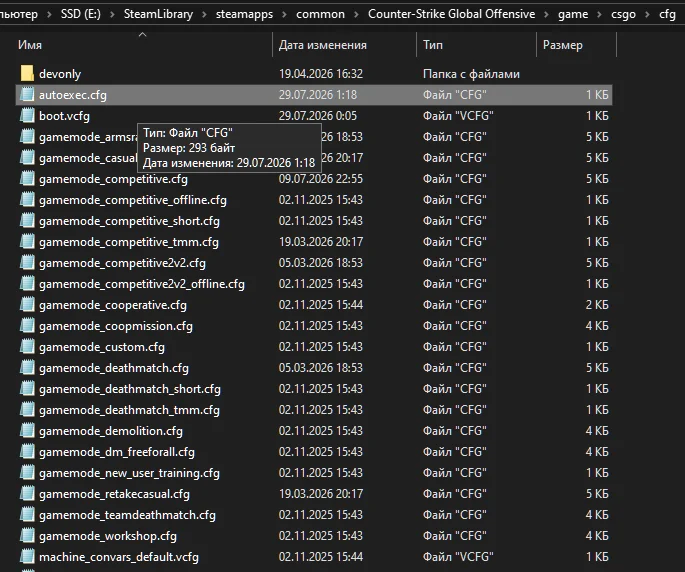Click size 4 КБ of gamemode_demolition.cfg
The width and height of the screenshot is (685, 572).
pos(597,430)
